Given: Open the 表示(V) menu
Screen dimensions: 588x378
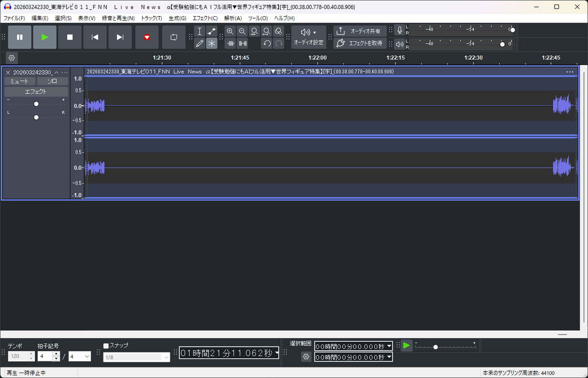Looking at the screenshot, I should coord(87,18).
